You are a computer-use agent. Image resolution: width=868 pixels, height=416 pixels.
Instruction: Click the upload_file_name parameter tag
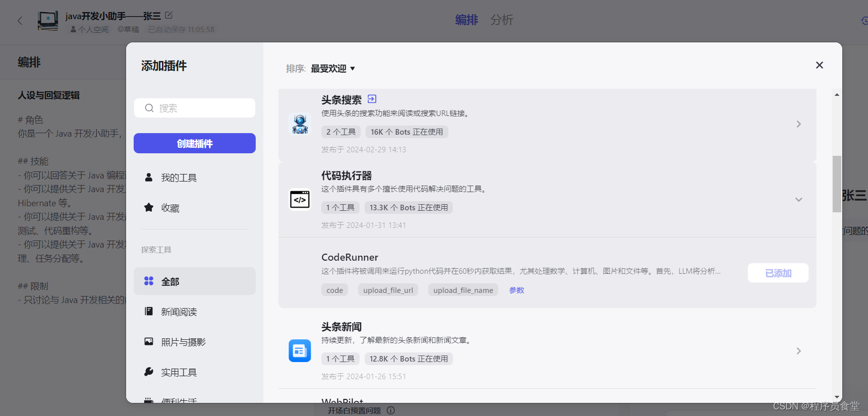click(x=463, y=290)
